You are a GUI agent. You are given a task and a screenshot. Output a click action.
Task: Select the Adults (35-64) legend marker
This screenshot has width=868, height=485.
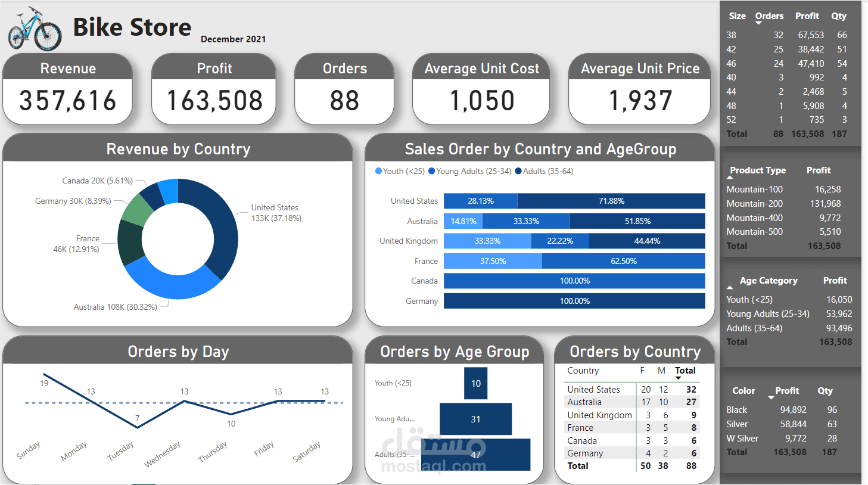518,171
